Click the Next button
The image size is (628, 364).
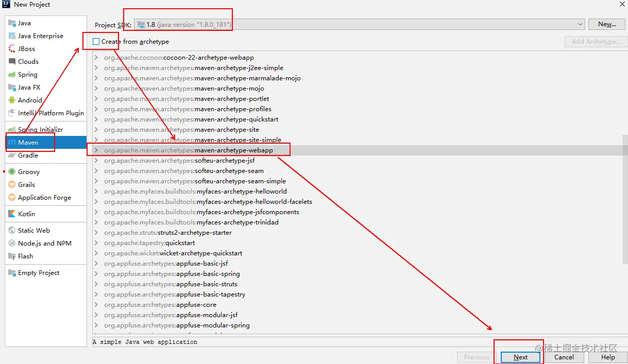tap(520, 357)
